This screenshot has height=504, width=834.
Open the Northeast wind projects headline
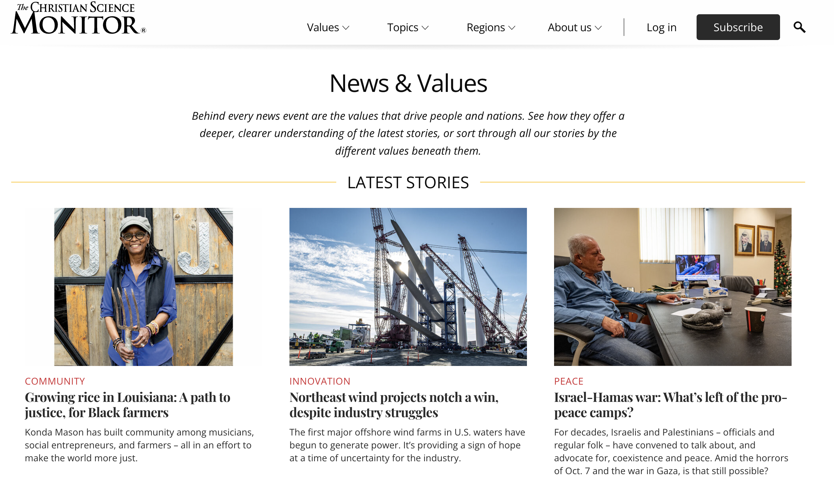[394, 405]
